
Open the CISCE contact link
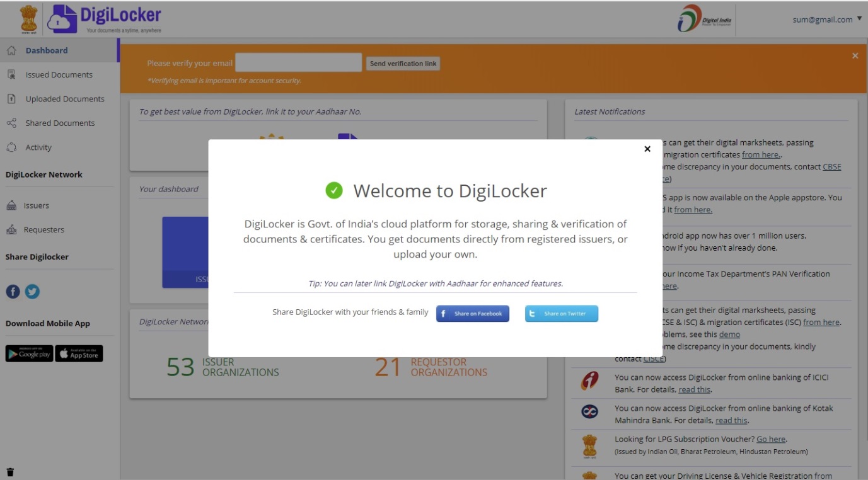click(x=653, y=359)
